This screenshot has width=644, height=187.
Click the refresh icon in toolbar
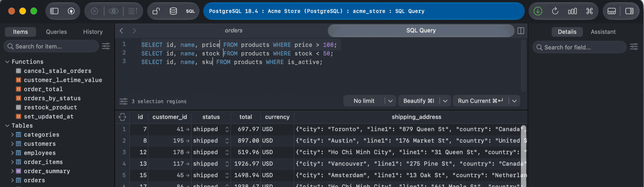pyautogui.click(x=555, y=11)
